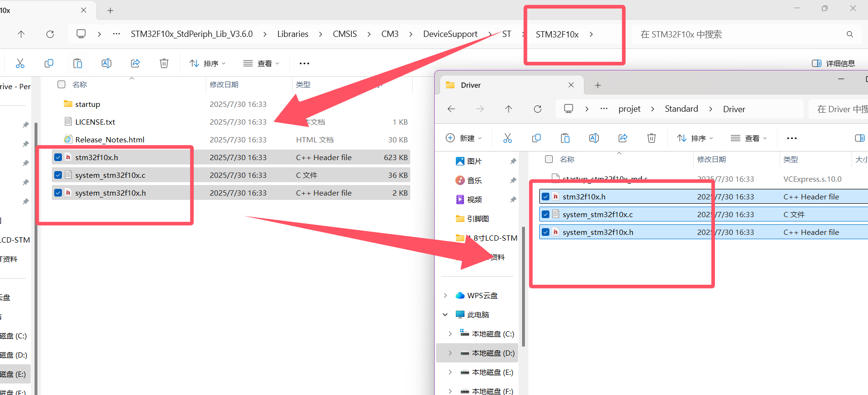The height and width of the screenshot is (395, 868).
Task: Open more options ellipsis in Driver toolbar
Action: coord(792,138)
